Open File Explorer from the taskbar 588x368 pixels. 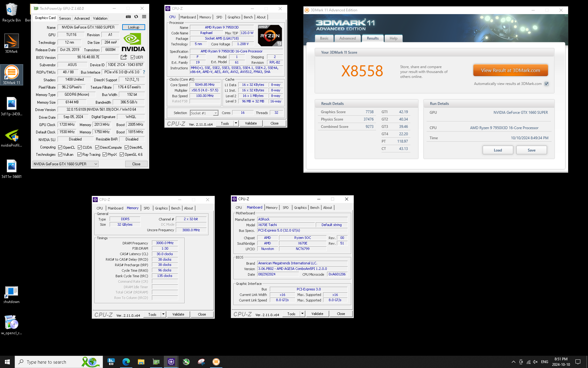(141, 362)
